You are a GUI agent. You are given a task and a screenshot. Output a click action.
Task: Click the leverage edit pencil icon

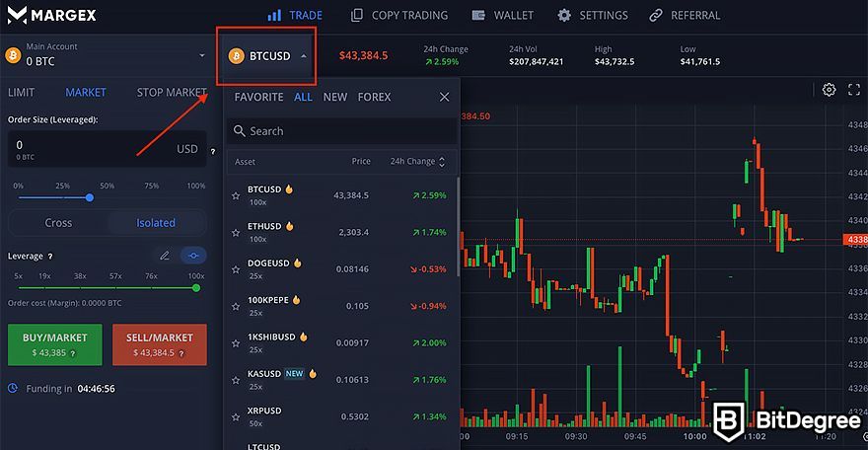[x=165, y=256]
